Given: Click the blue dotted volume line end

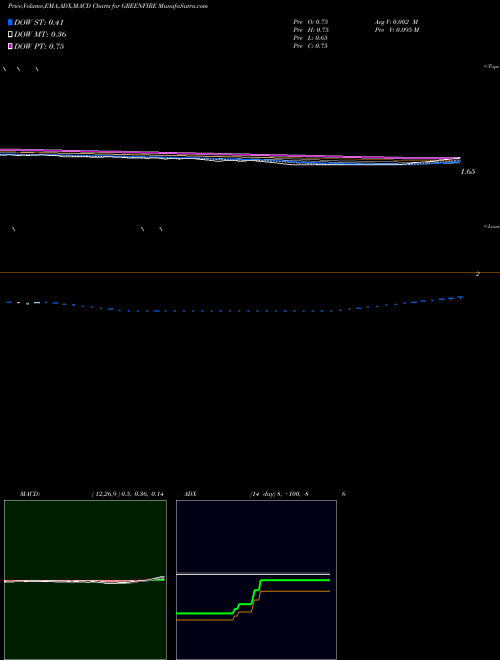Looking at the screenshot, I should point(461,297).
